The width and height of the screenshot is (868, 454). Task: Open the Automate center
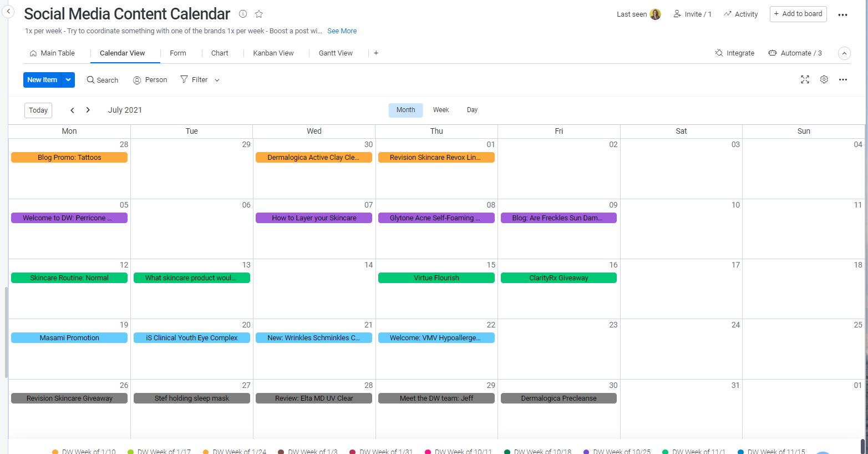[x=795, y=53]
